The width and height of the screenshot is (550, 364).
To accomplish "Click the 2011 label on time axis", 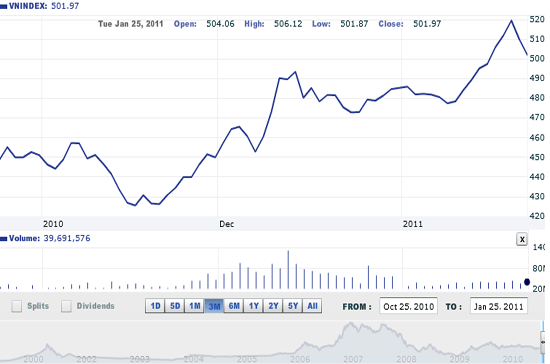I will pos(412,224).
